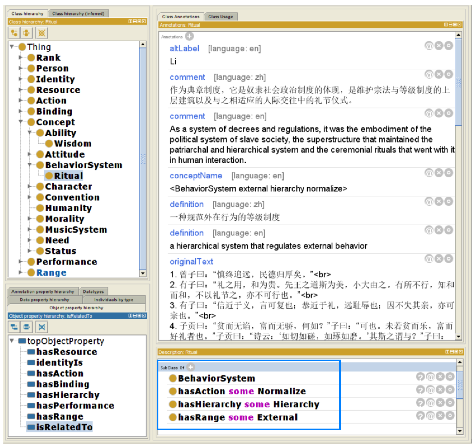Select the Humanity class

pos(68,208)
